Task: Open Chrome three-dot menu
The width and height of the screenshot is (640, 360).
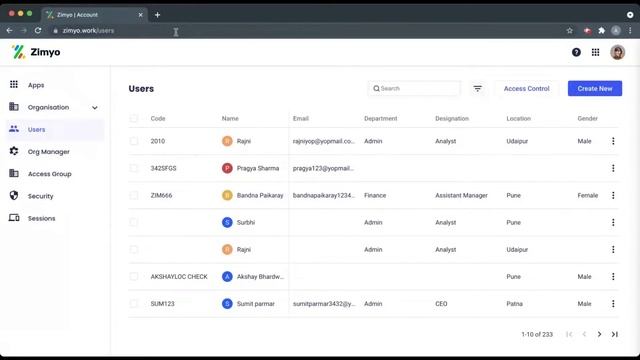Action: [x=630, y=31]
